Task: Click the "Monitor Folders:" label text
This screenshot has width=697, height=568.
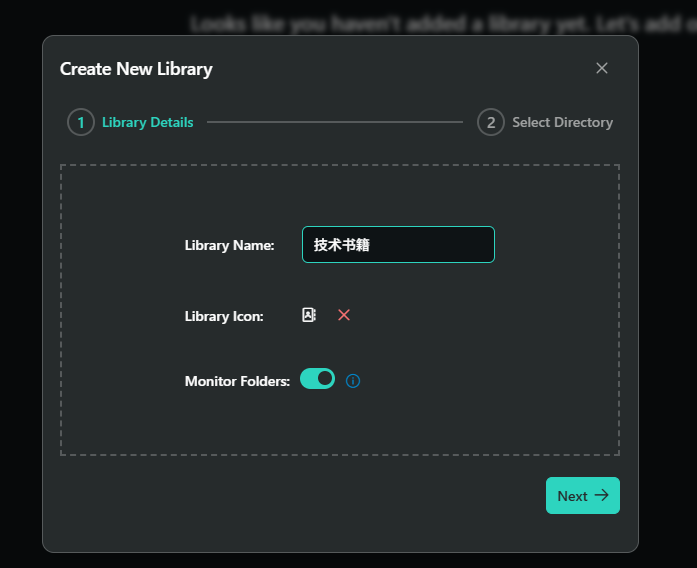Action: pyautogui.click(x=237, y=381)
